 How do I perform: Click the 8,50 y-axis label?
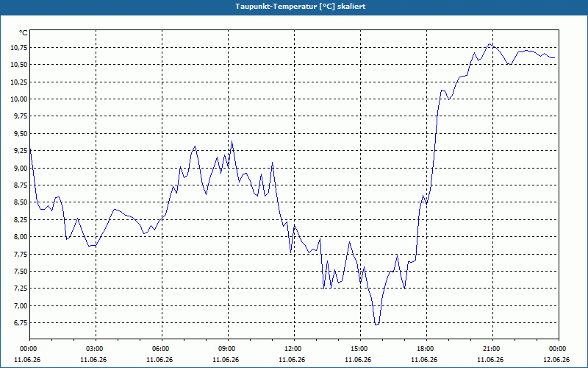tap(21, 202)
